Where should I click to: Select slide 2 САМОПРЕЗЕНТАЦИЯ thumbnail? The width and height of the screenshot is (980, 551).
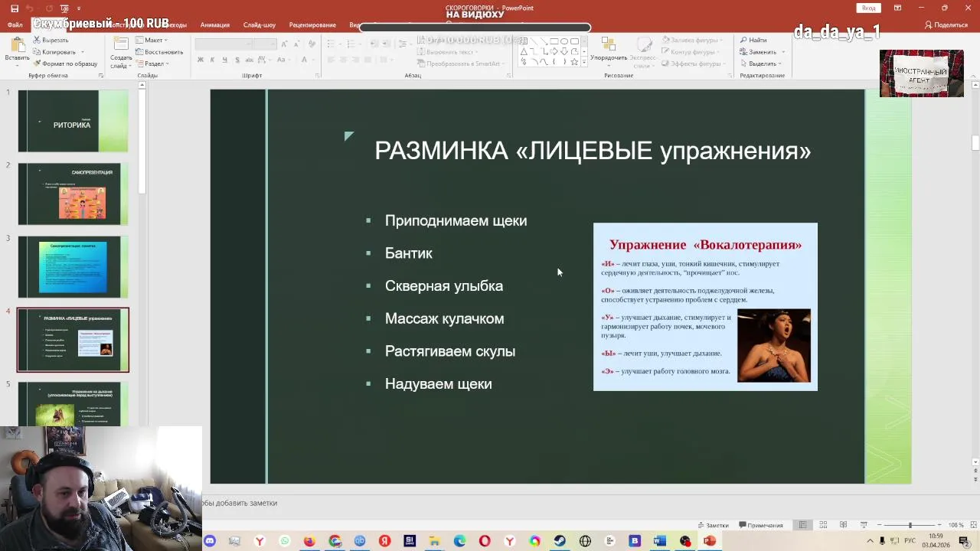coord(73,194)
